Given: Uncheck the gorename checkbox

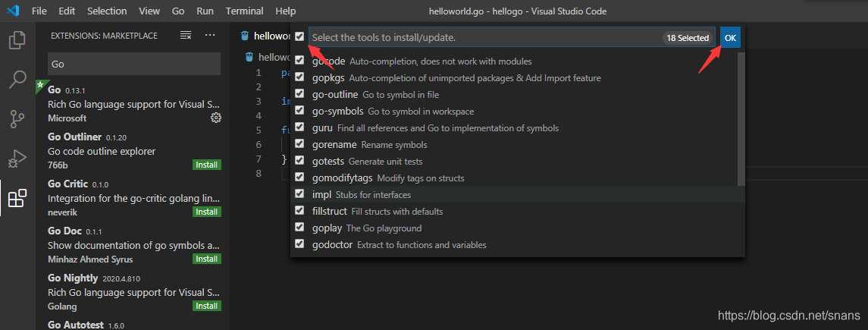Looking at the screenshot, I should point(299,143).
